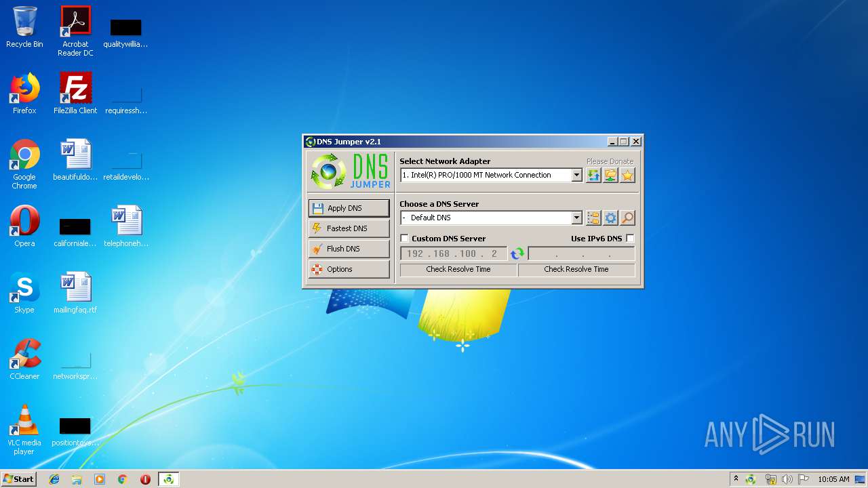Enable the Custom DNS Server checkbox

405,239
